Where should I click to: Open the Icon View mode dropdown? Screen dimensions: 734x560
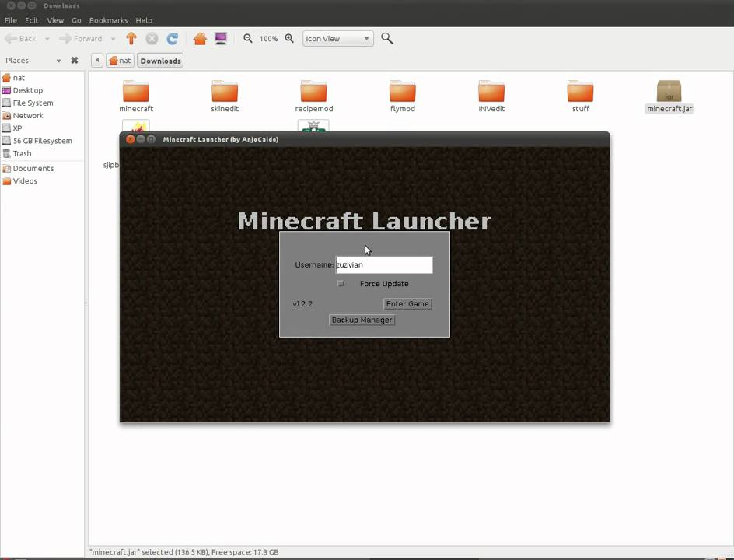click(338, 39)
